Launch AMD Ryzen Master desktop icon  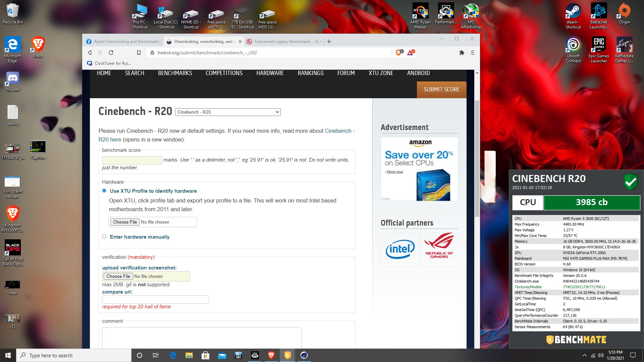pyautogui.click(x=420, y=16)
